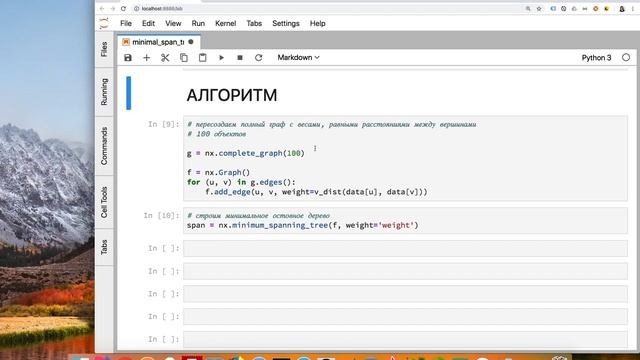Click into the fourth empty code cell
This screenshot has height=360, width=640.
click(x=405, y=316)
